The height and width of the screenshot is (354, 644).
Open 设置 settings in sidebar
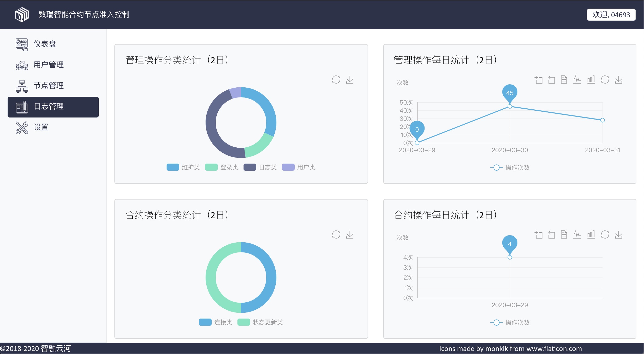click(x=41, y=127)
